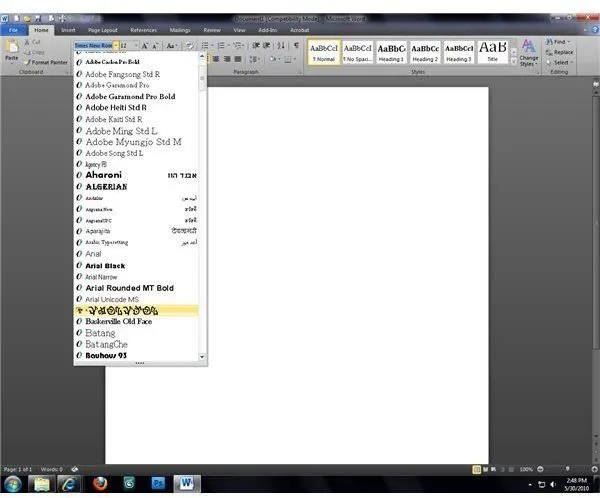The image size is (600, 498).
Task: Open the Select dropdown in Editing group
Action: [559, 62]
